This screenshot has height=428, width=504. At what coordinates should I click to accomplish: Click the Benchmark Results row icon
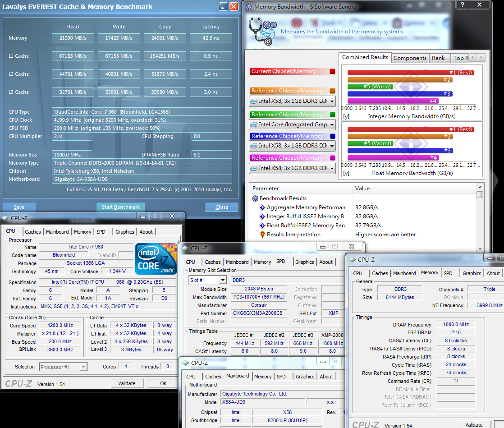255,198
